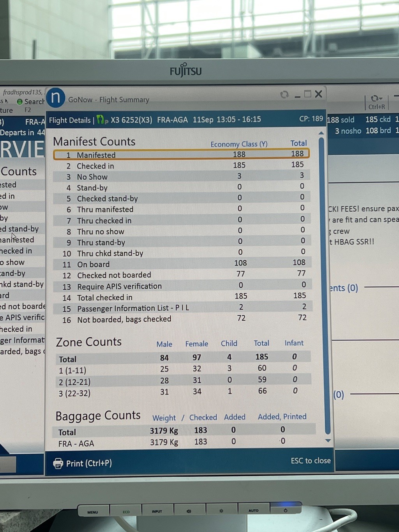Viewport: 399px width, 532px height.
Task: Click the green flight status icon beside X3 6252
Action: (101, 120)
